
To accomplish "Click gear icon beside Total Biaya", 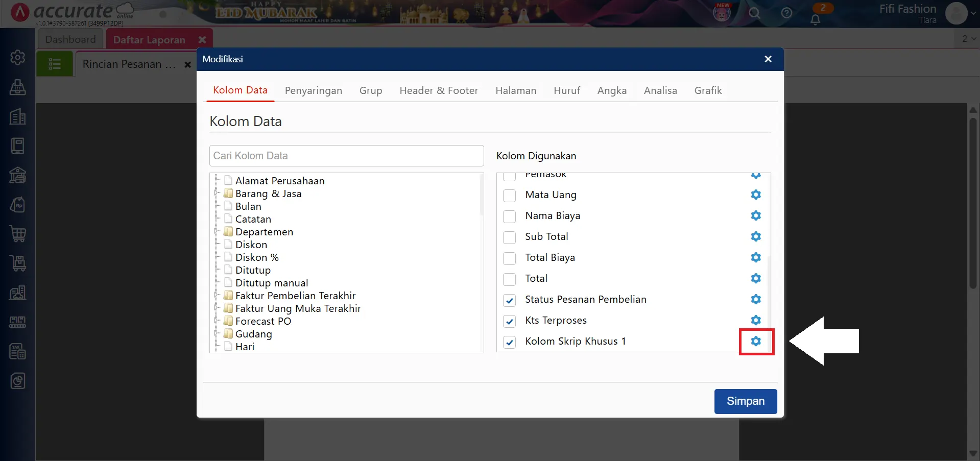I will pos(756,257).
